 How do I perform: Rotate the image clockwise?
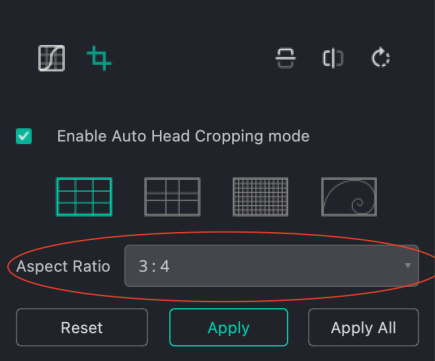click(x=381, y=58)
